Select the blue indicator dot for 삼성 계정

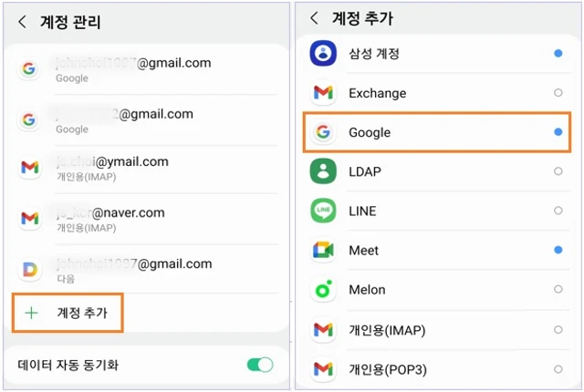click(558, 53)
